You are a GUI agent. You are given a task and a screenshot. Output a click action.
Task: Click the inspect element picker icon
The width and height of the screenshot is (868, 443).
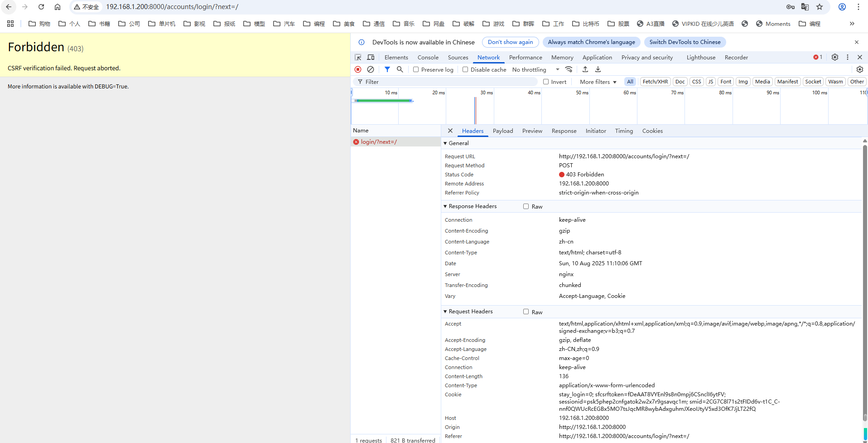pos(358,58)
